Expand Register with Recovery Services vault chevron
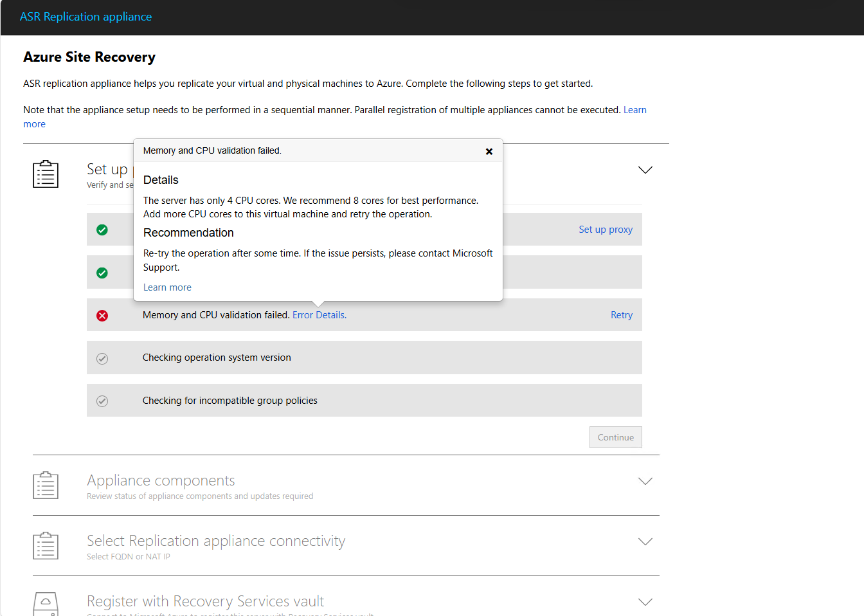864x616 pixels. (645, 602)
